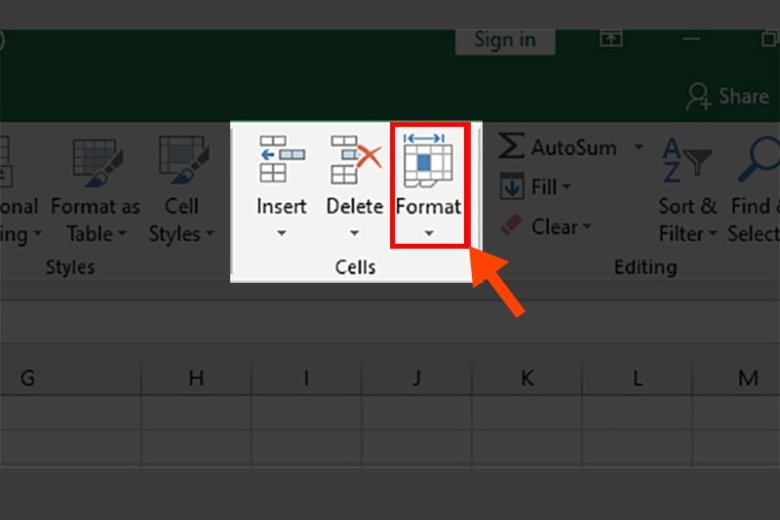
Task: Expand the Fill dropdown arrow
Action: (x=567, y=187)
